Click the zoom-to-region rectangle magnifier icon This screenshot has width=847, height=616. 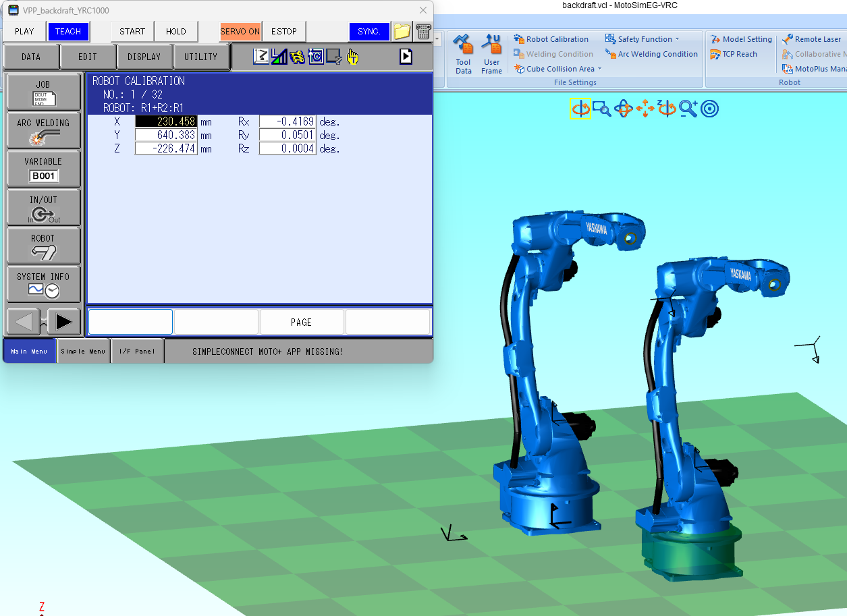point(602,109)
